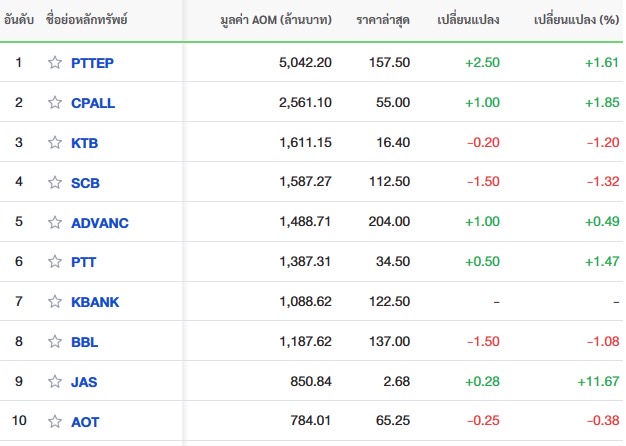Star the KBANK stock row
This screenshot has height=446, width=626.
[55, 301]
